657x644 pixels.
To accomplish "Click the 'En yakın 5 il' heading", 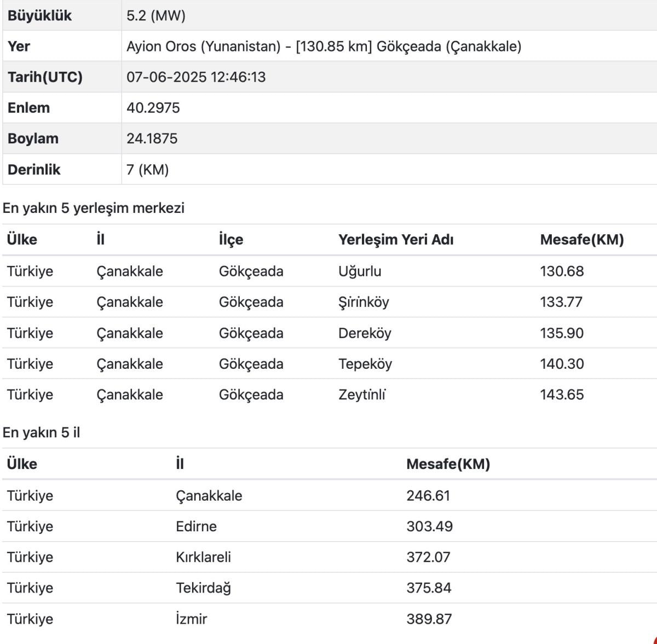I will tap(42, 432).
